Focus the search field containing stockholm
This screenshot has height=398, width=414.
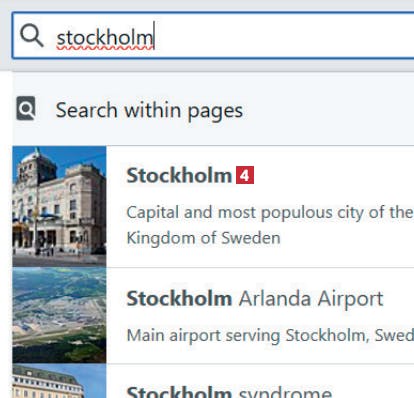[x=213, y=36]
